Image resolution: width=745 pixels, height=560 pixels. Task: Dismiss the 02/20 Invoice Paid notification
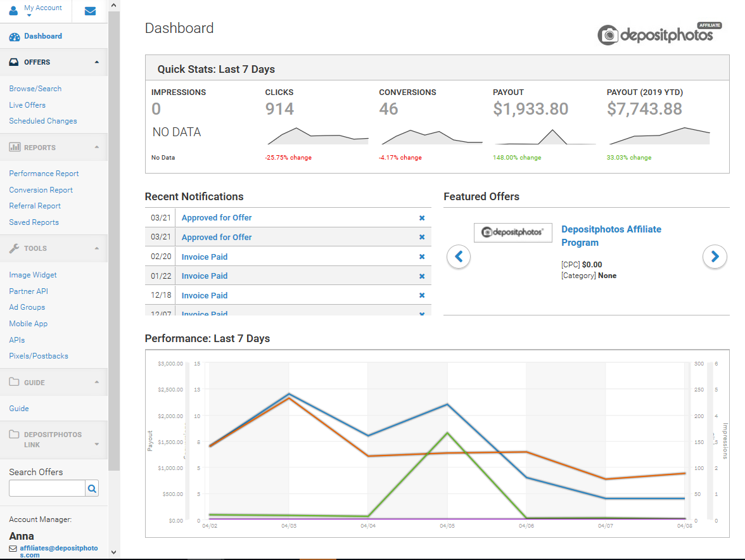(x=421, y=257)
